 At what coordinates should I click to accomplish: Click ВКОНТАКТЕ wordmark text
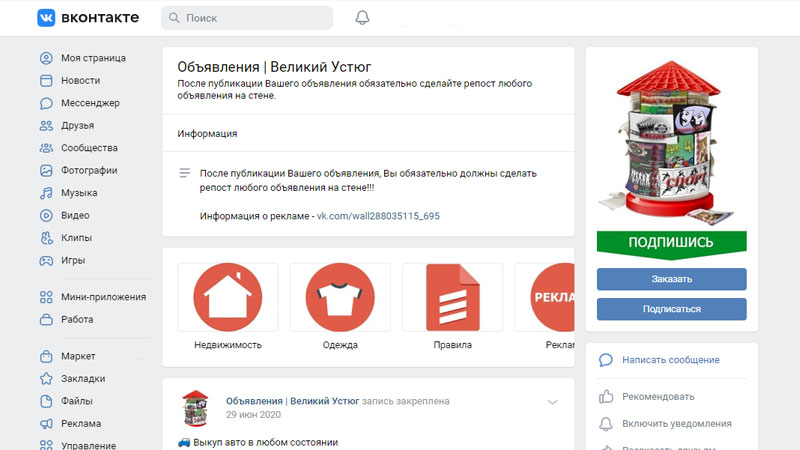tap(100, 18)
